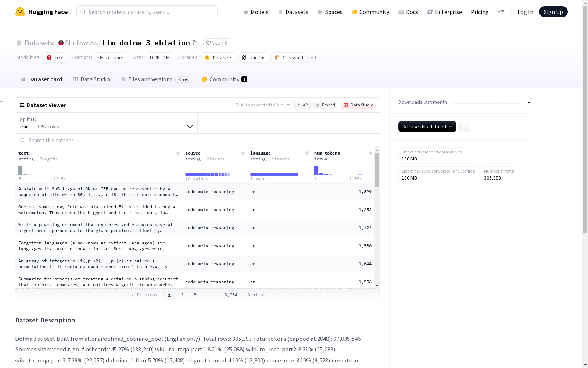Image resolution: width=588 pixels, height=368 pixels.
Task: Go to the Pricing page
Action: tap(480, 12)
